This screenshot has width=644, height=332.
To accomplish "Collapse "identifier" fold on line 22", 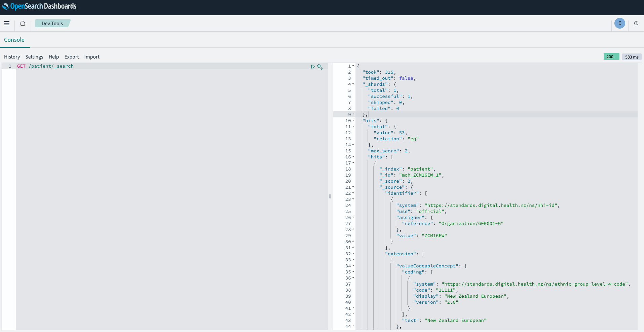I will [x=353, y=193].
